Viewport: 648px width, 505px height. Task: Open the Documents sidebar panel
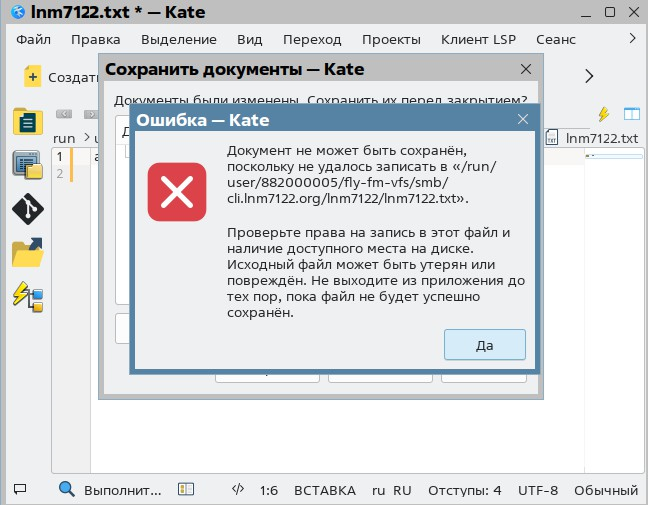pyautogui.click(x=28, y=121)
